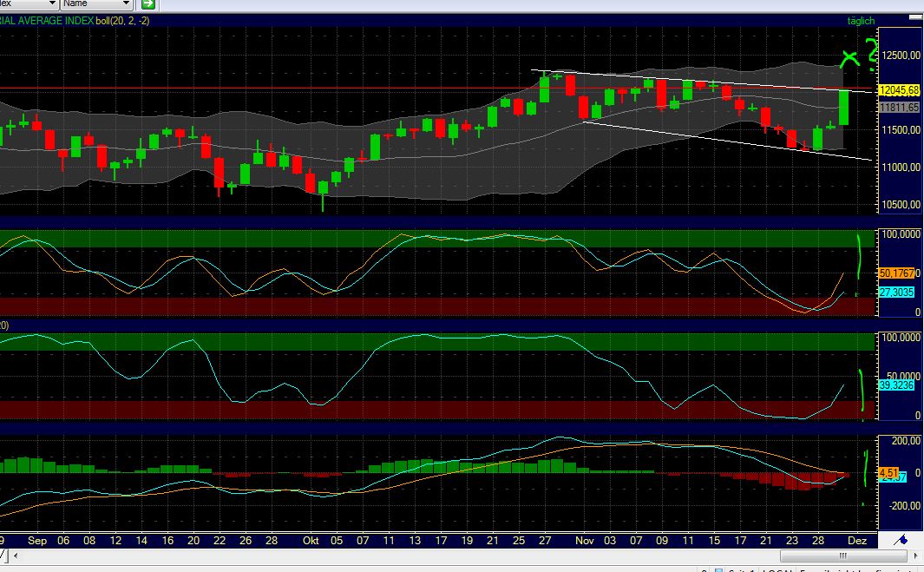Image resolution: width=924 pixels, height=572 pixels.
Task: Click the täglich timeframe label
Action: point(861,21)
